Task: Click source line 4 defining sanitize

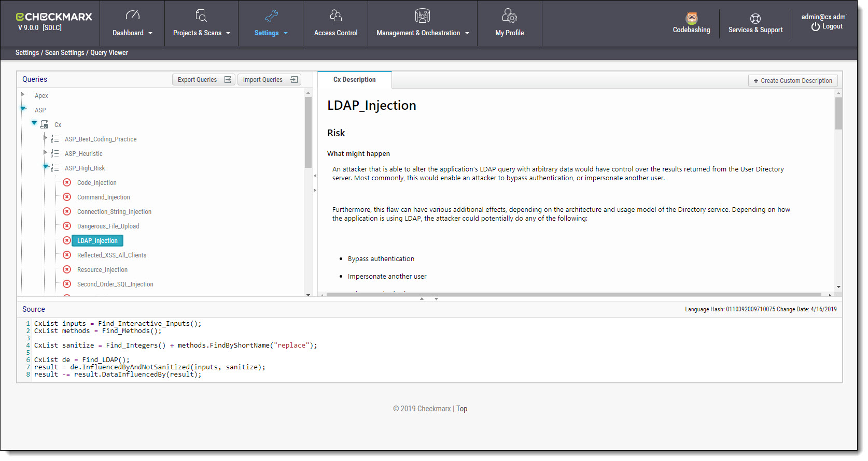Action: click(176, 345)
